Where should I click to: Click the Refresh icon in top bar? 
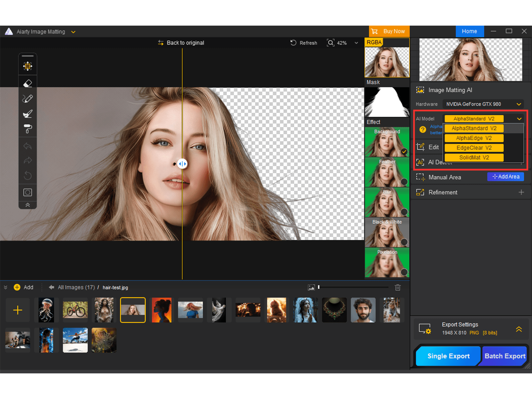(293, 43)
